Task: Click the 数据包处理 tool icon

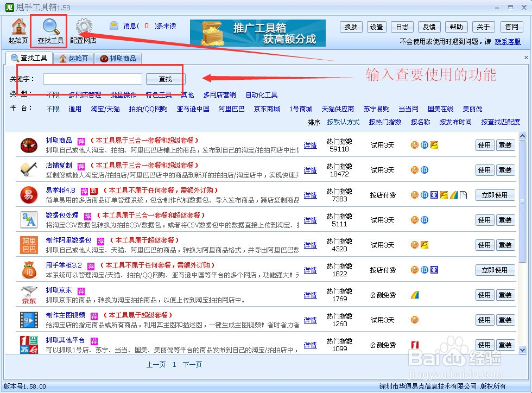Action: tap(29, 220)
